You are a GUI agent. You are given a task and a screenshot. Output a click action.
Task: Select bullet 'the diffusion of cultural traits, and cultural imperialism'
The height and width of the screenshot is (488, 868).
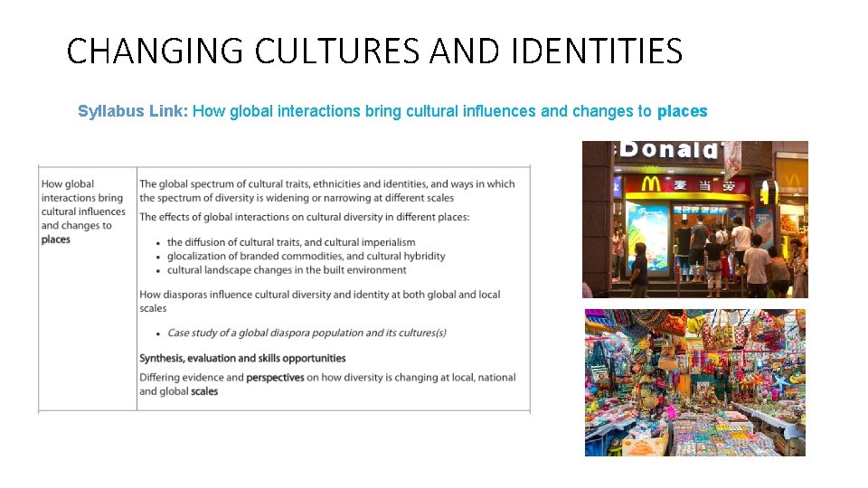(x=291, y=242)
